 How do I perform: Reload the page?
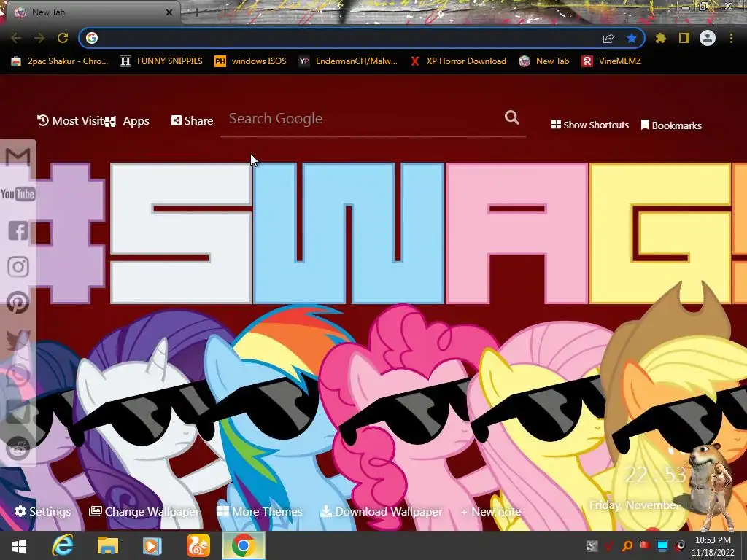pyautogui.click(x=63, y=38)
